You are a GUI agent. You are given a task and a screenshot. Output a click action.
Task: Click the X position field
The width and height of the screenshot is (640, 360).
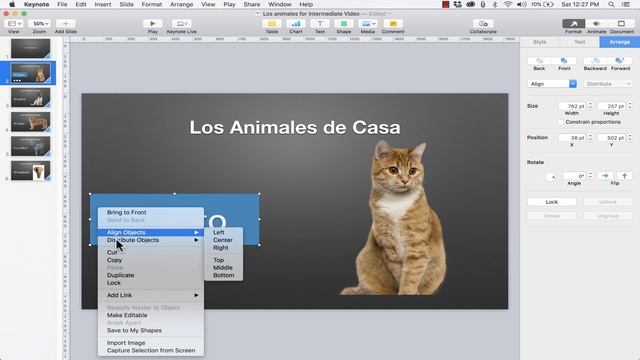point(572,138)
